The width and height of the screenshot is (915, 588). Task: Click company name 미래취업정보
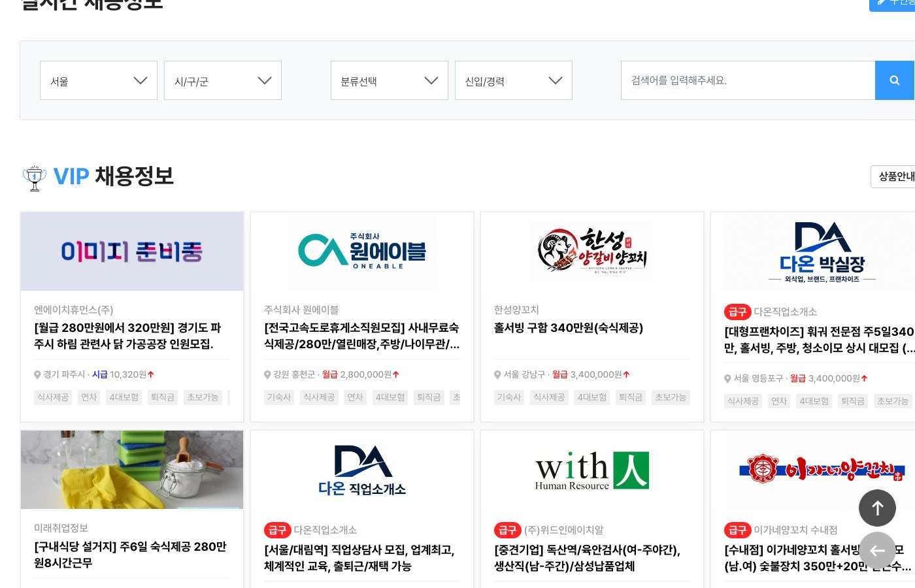tap(61, 528)
